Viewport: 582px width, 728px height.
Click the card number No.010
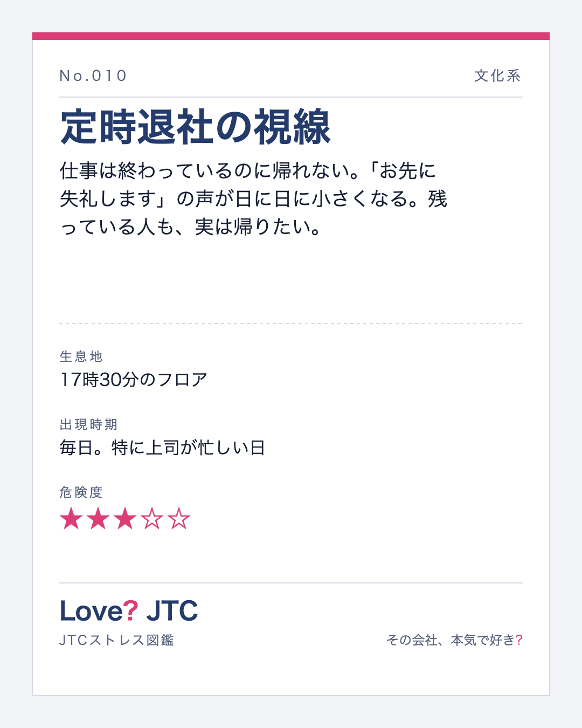[x=93, y=75]
